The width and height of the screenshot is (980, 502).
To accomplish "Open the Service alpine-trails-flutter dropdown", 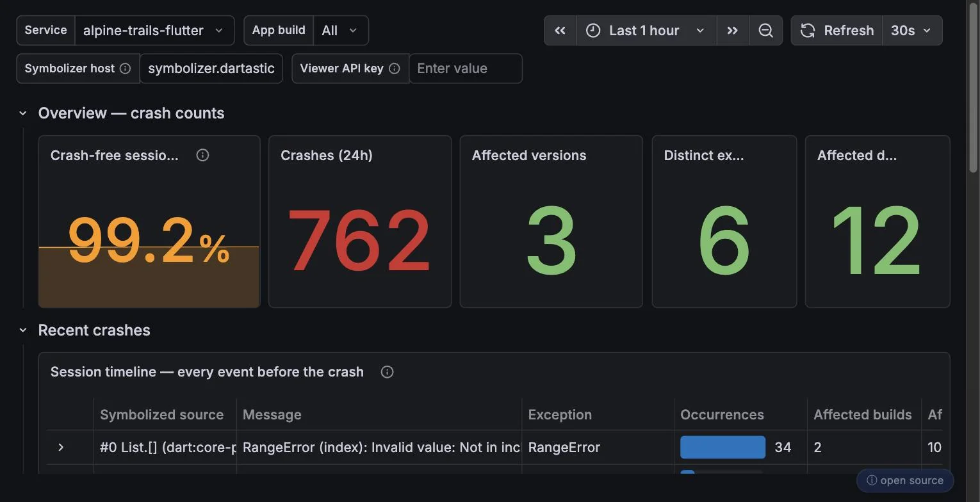I will (154, 31).
